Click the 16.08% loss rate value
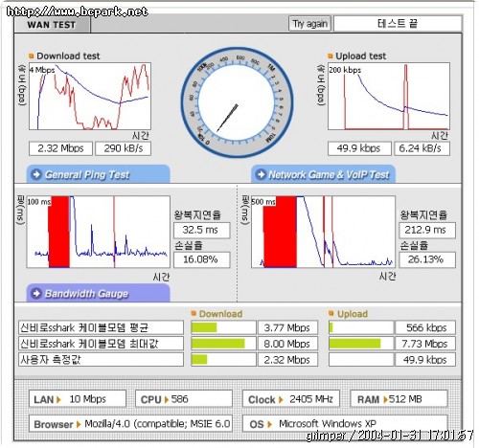The height and width of the screenshot is (448, 479). tap(202, 259)
